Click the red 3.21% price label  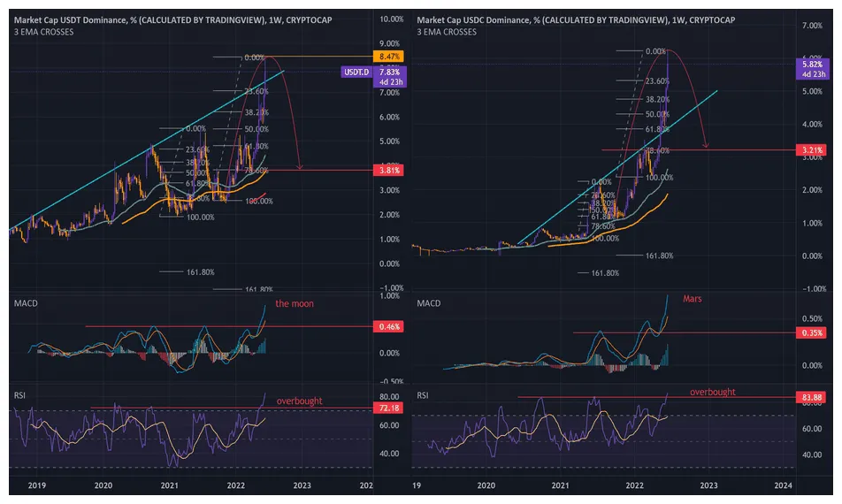pyautogui.click(x=815, y=151)
